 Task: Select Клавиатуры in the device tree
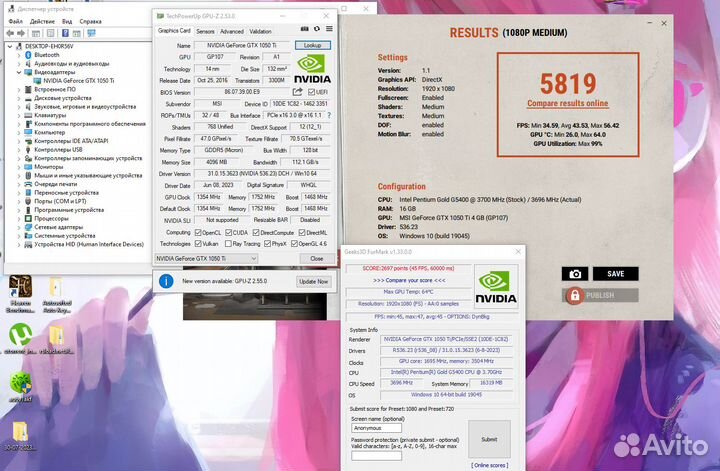pos(50,115)
